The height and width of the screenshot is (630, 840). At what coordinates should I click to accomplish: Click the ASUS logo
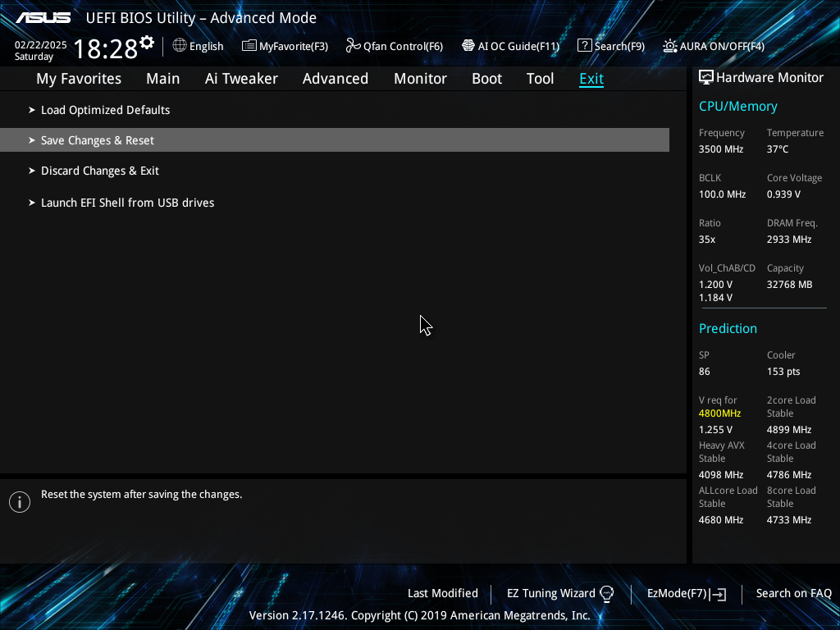[43, 18]
